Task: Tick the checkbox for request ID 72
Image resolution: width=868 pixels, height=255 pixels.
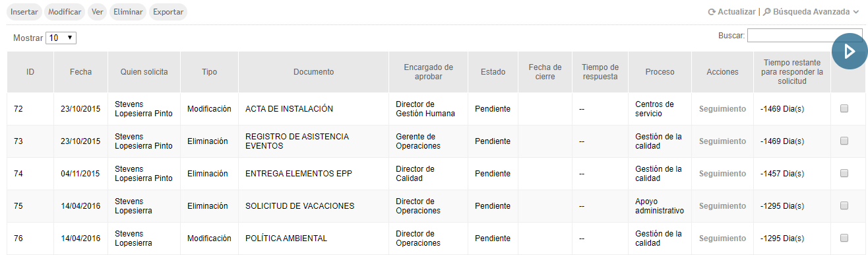Action: point(844,108)
